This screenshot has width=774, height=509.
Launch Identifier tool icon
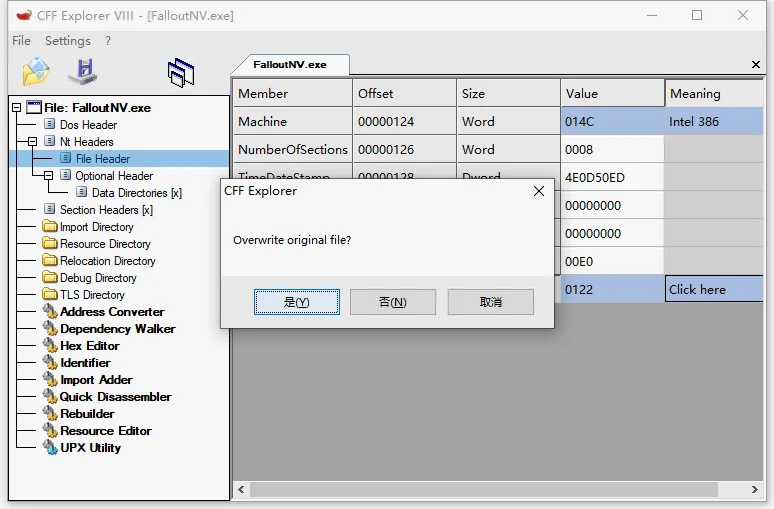50,362
